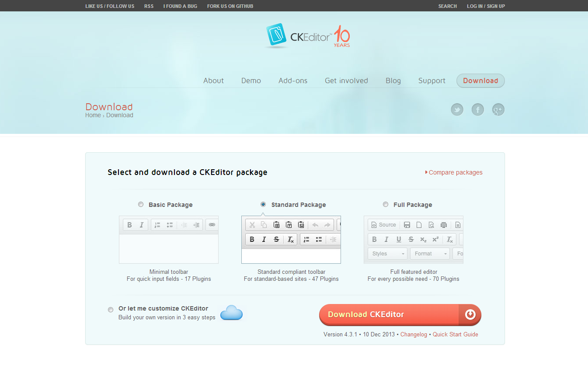Click the white editing area in Standard preview
The image size is (588, 367).
click(x=291, y=256)
